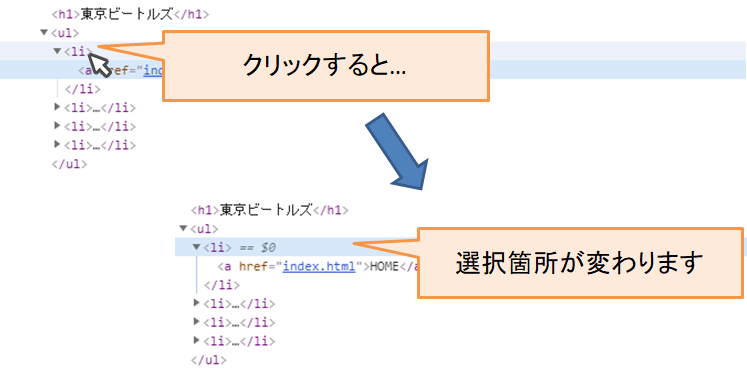Click the blue arrow between the trees
The image size is (747, 371).
coord(397,151)
